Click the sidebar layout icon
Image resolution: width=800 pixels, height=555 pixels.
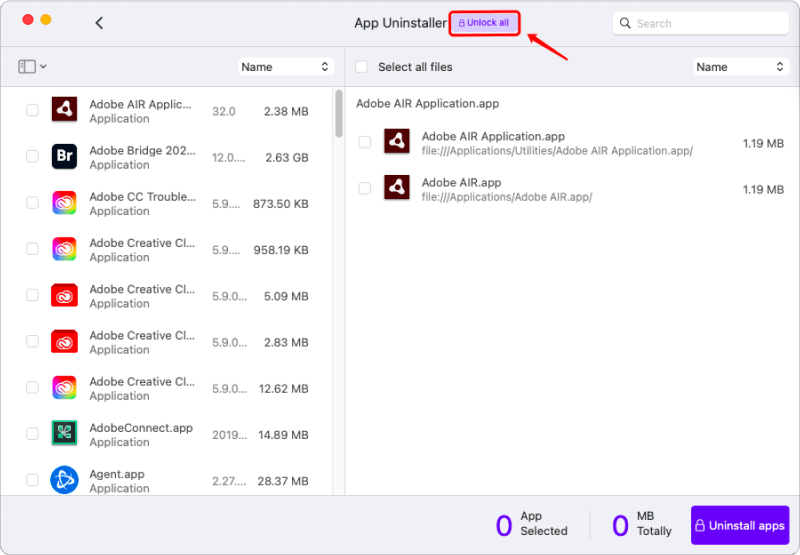tap(27, 66)
